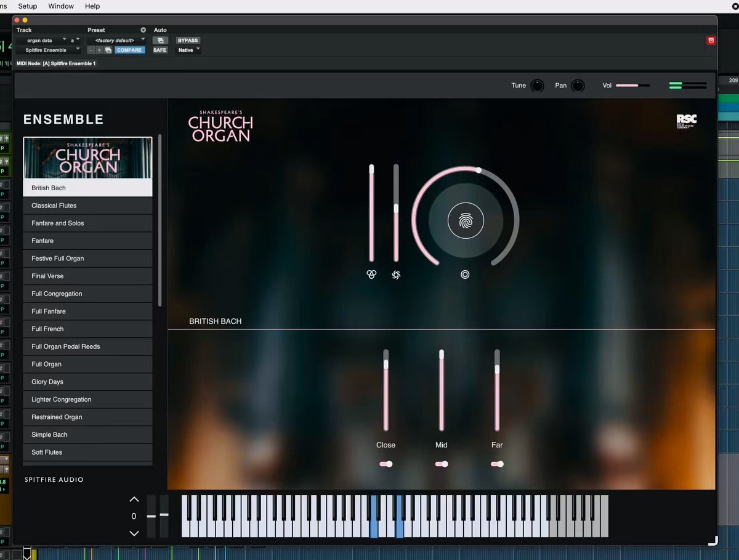Select the Lighter Congregation preset row
This screenshot has width=739, height=560.
click(x=87, y=399)
